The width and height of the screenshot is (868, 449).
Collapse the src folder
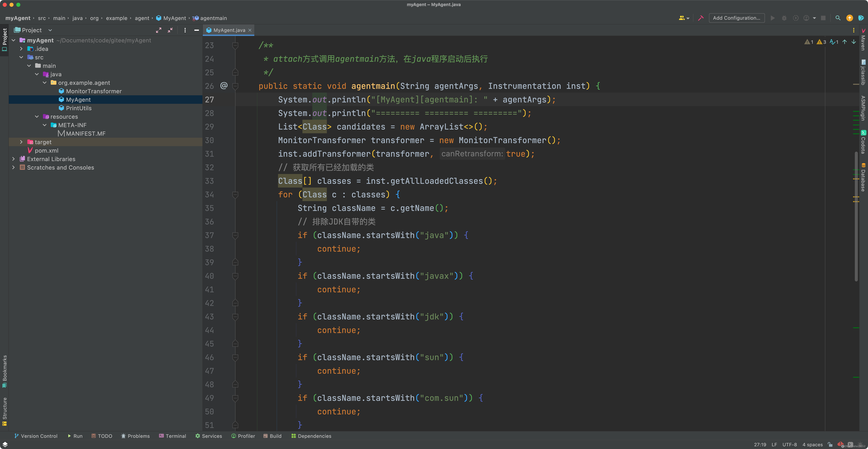[x=21, y=57]
